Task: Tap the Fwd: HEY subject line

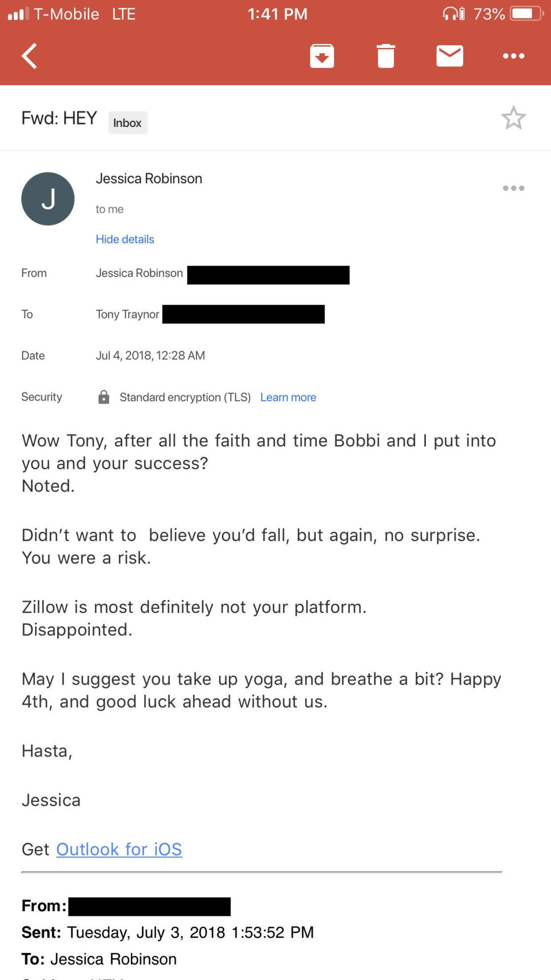Action: [x=59, y=118]
